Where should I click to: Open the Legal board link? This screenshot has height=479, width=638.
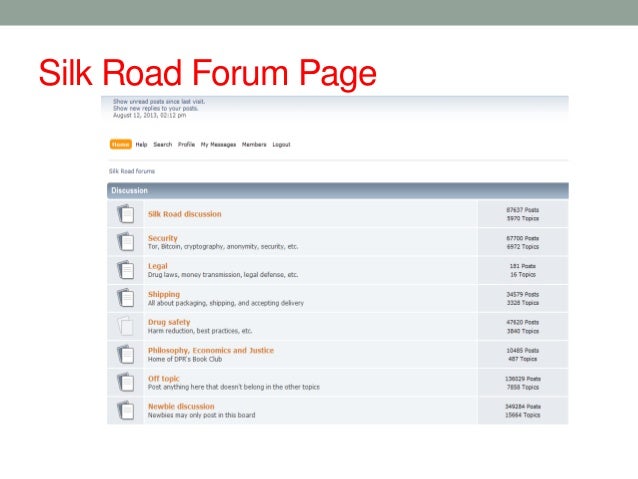(x=158, y=266)
